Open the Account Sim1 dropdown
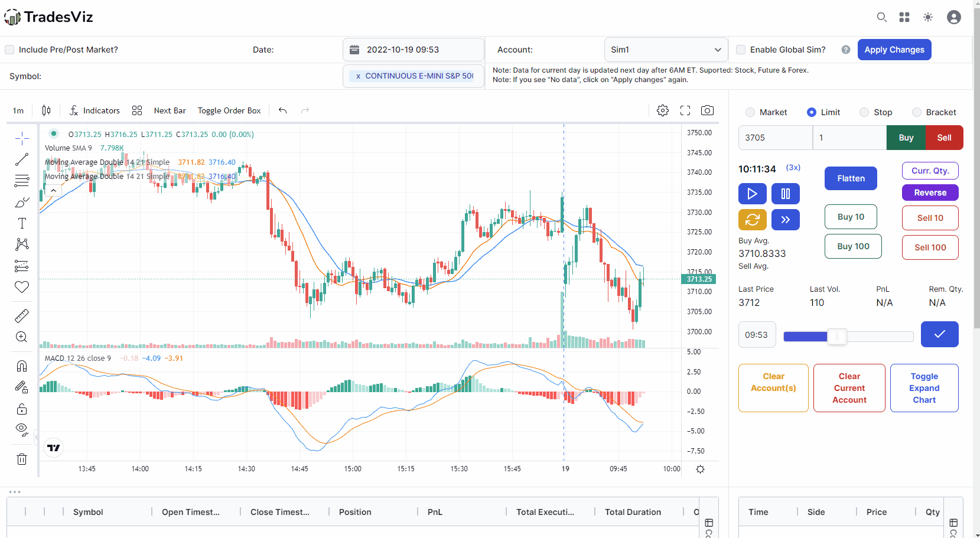980x538 pixels. click(666, 50)
